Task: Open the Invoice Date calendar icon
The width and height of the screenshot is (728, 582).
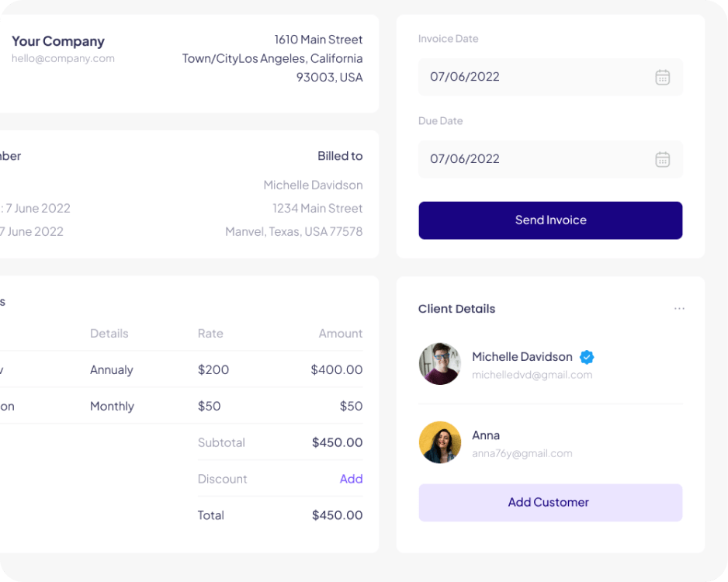Action: [x=662, y=77]
